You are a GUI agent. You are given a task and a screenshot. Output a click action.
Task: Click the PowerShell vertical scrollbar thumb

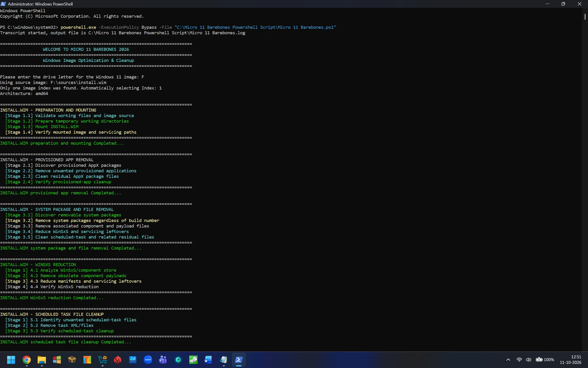pos(585,17)
